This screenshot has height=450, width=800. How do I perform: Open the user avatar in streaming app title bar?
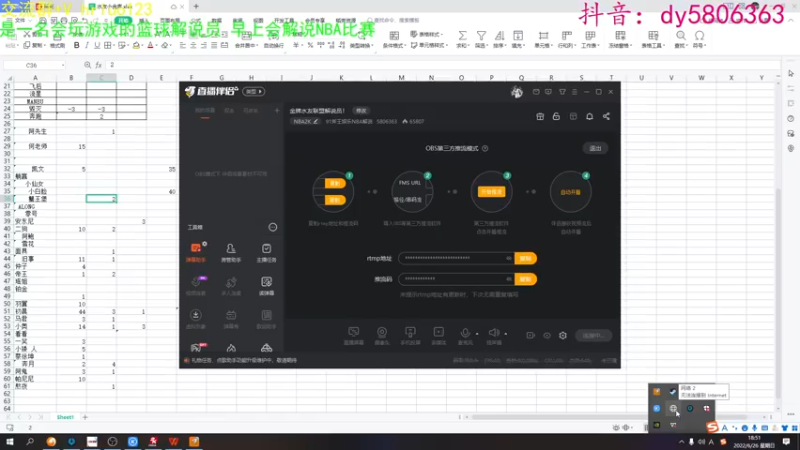[x=516, y=92]
